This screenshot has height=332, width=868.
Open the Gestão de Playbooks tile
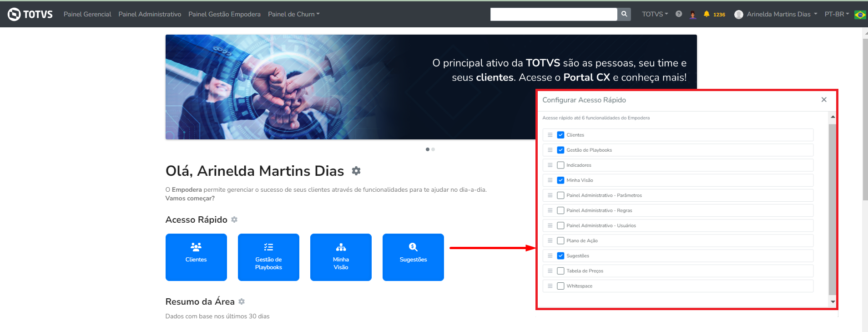pyautogui.click(x=268, y=257)
